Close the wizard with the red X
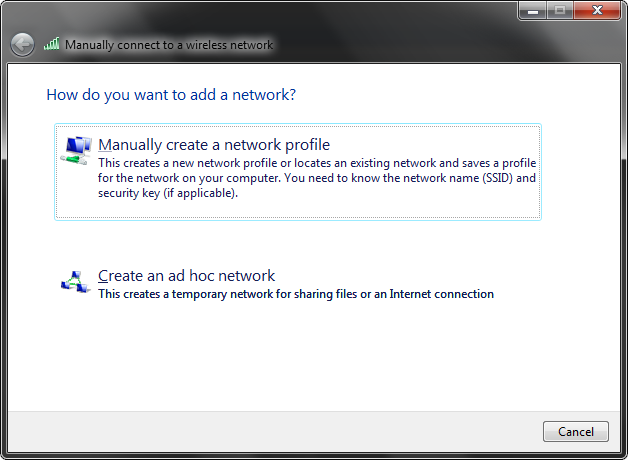The width and height of the screenshot is (628, 460). 597,10
